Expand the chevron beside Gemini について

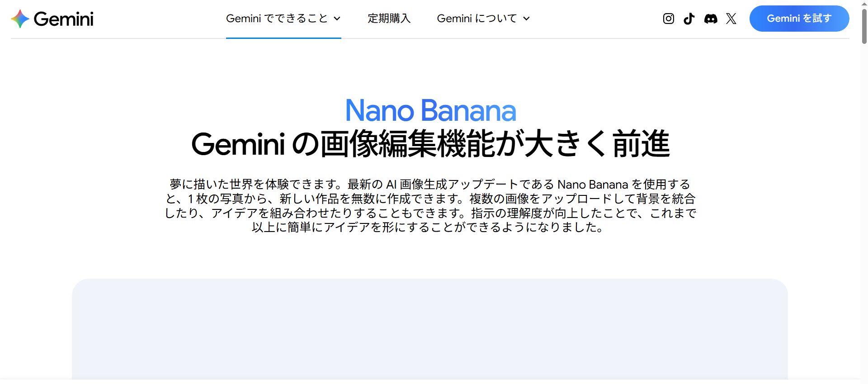(x=526, y=19)
